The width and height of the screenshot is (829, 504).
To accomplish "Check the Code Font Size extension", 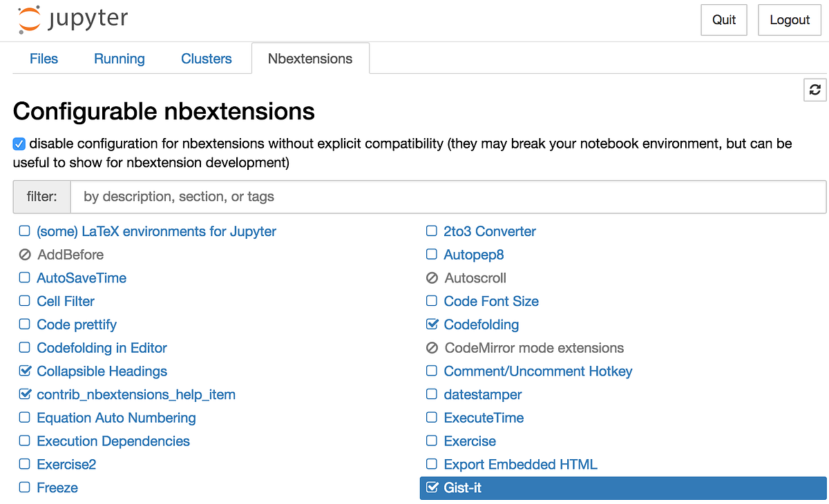I will click(431, 301).
